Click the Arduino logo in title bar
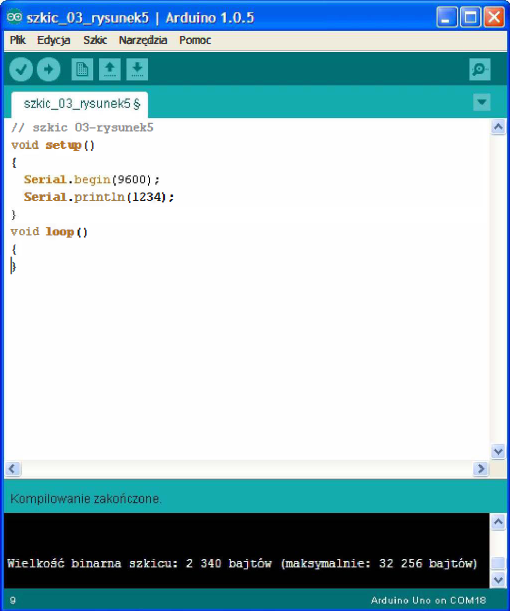The width and height of the screenshot is (510, 611). pyautogui.click(x=14, y=18)
